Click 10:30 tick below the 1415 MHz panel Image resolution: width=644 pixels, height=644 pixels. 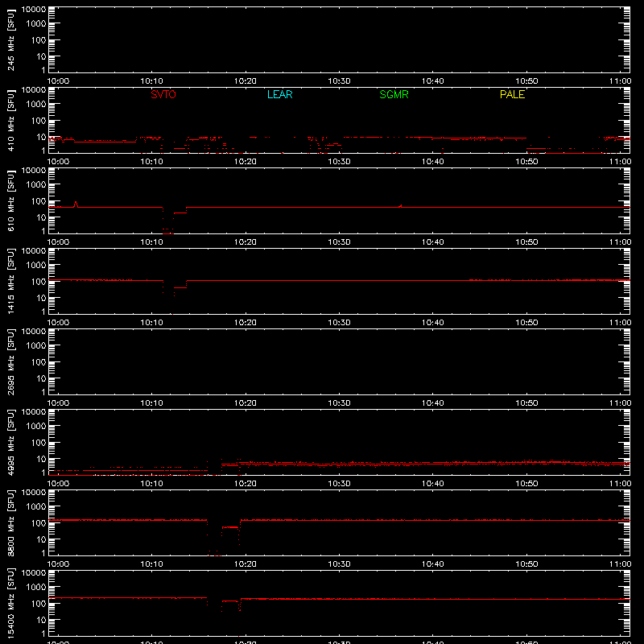click(x=339, y=323)
